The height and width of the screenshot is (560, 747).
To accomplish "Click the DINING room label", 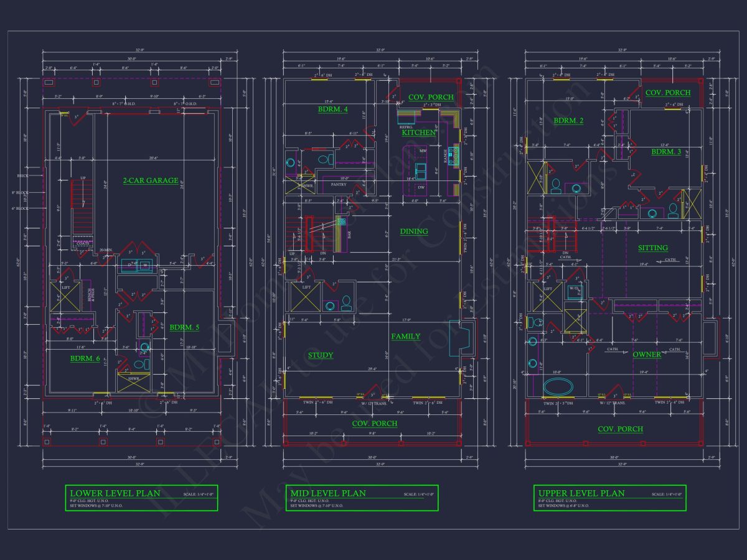I will (414, 231).
